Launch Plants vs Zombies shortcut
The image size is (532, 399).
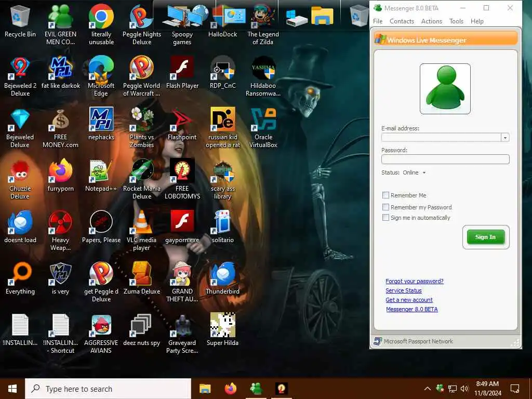pos(142,128)
